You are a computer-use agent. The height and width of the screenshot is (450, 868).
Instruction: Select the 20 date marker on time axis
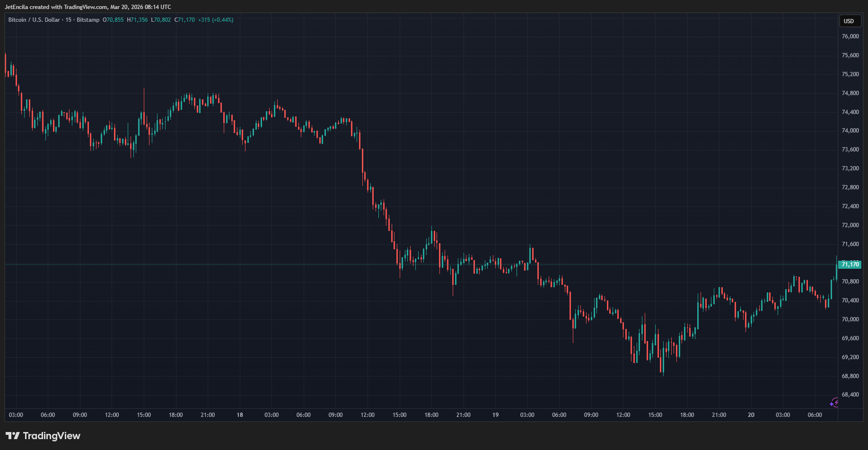pyautogui.click(x=751, y=415)
